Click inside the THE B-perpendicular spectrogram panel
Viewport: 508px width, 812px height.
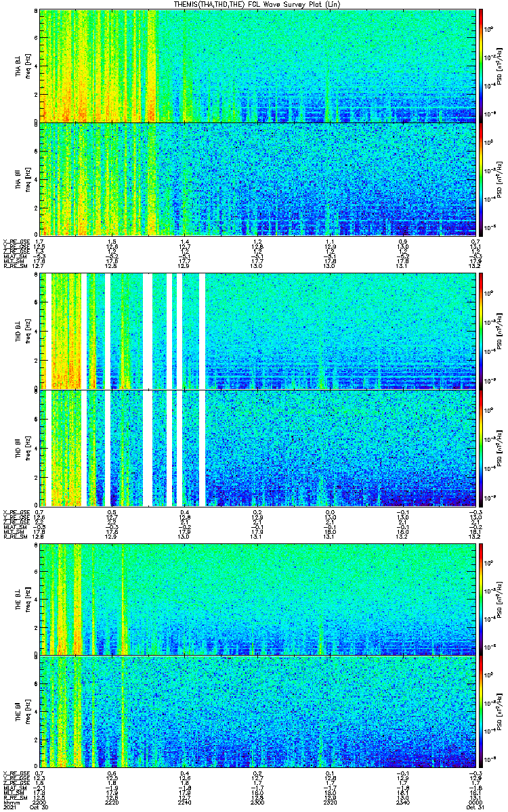258,598
